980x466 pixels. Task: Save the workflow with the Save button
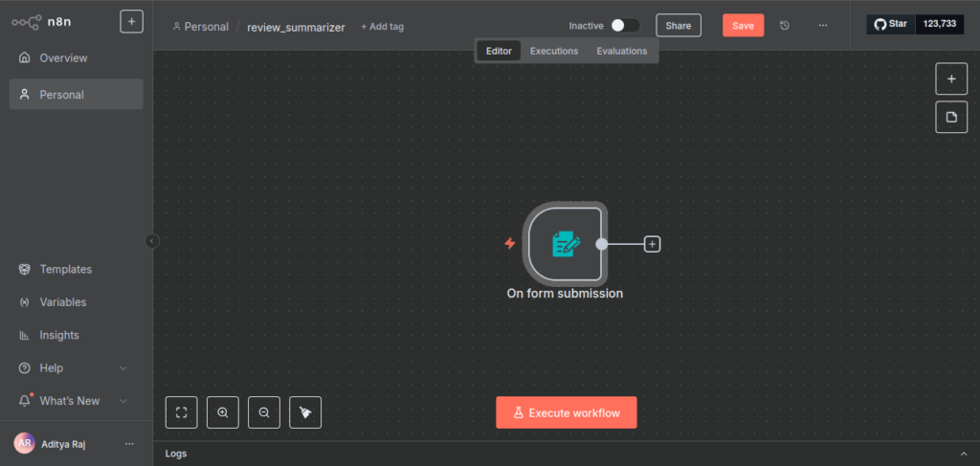pyautogui.click(x=743, y=26)
